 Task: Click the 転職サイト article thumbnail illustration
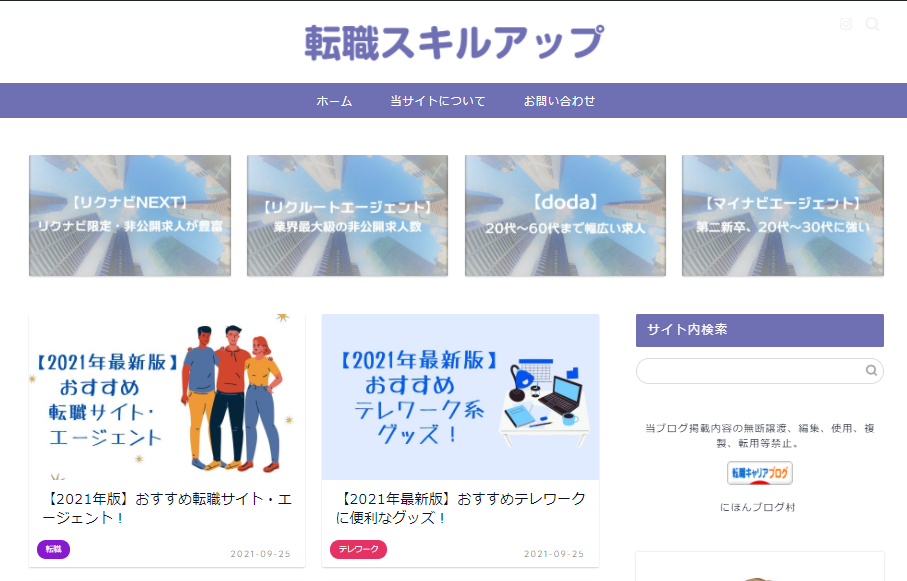(x=166, y=397)
